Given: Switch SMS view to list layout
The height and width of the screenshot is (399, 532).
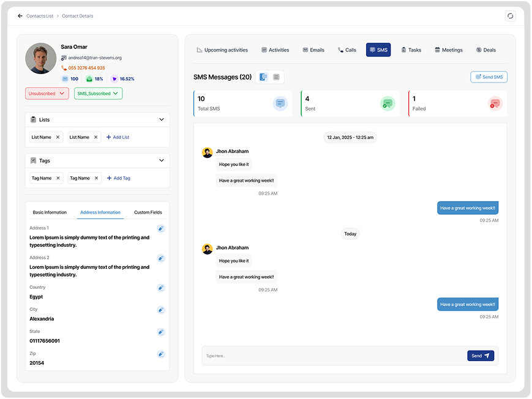Looking at the screenshot, I should pyautogui.click(x=276, y=77).
